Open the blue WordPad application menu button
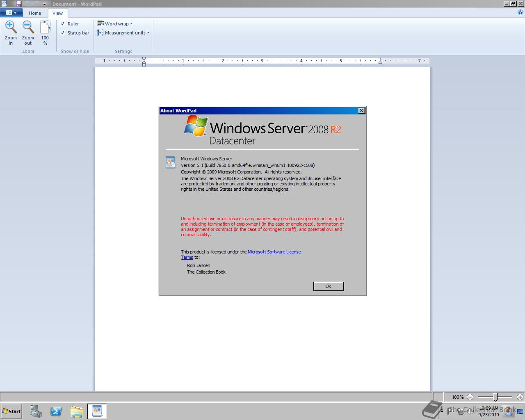The image size is (525, 420). pos(11,13)
